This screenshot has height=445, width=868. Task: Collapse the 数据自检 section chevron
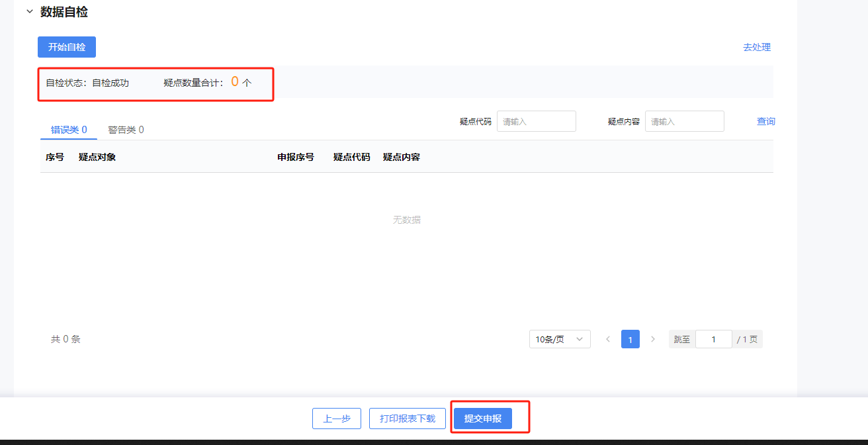[29, 12]
